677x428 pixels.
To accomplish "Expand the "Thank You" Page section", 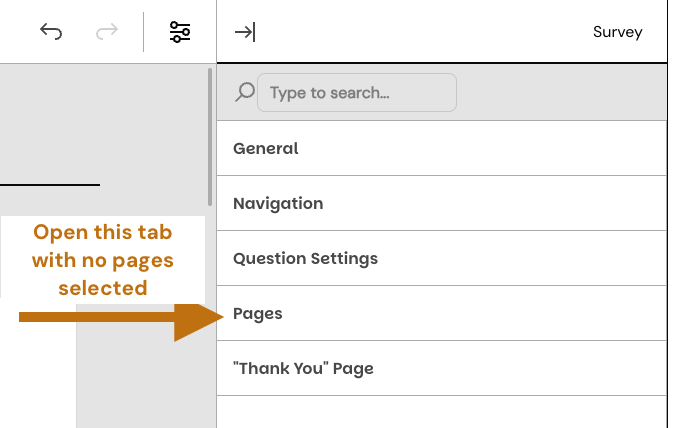I will click(x=303, y=368).
